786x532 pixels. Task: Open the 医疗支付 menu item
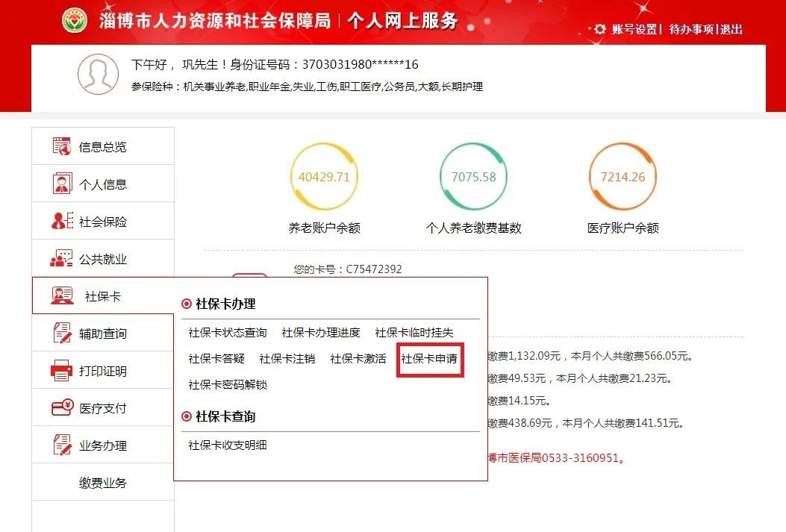(103, 407)
